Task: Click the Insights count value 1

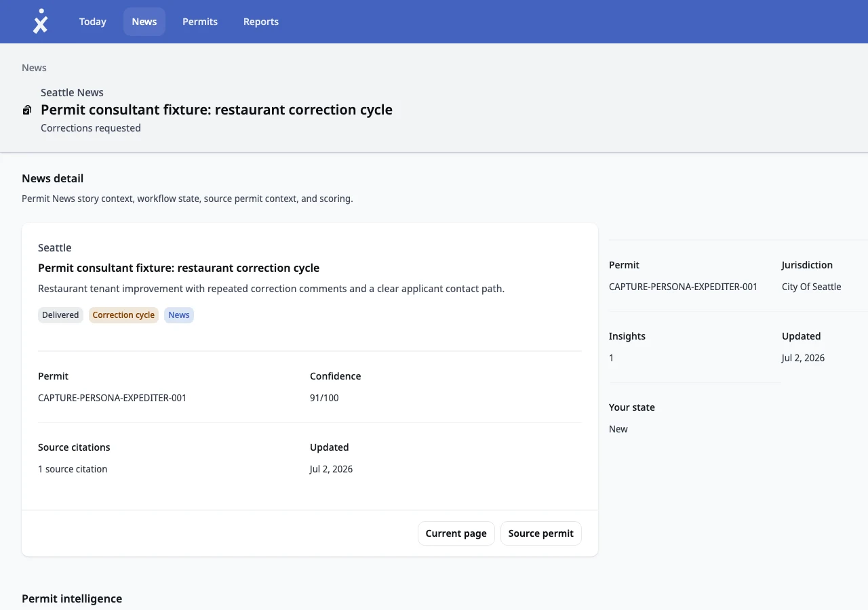Action: (612, 358)
